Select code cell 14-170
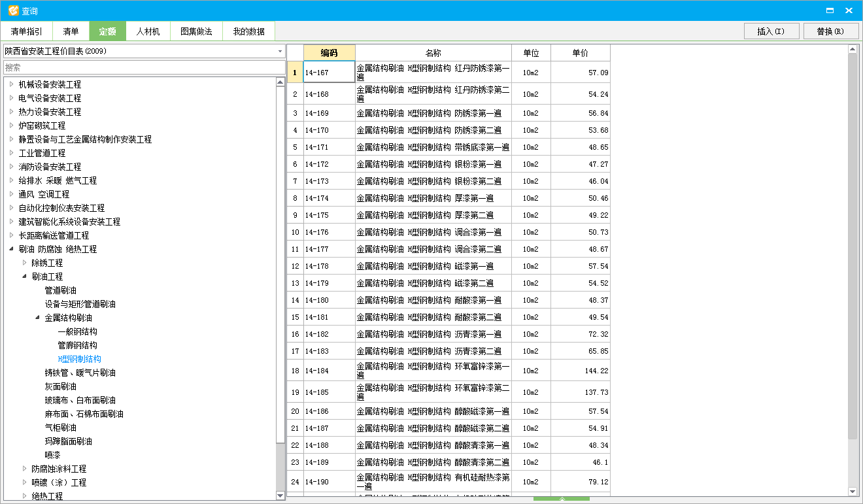863x504 pixels. (x=330, y=130)
